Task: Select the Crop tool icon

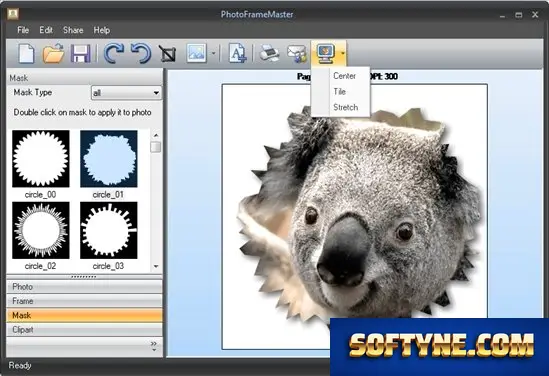Action: [x=168, y=54]
